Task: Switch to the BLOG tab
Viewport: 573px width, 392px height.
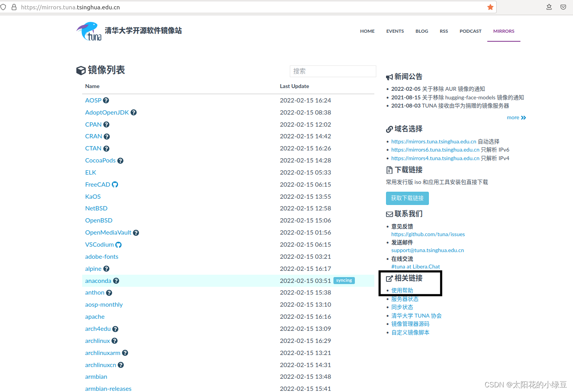Action: 422,31
